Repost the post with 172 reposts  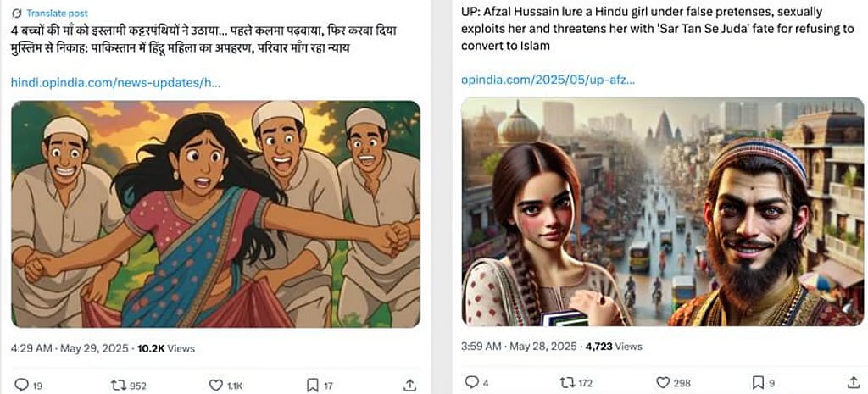click(567, 382)
